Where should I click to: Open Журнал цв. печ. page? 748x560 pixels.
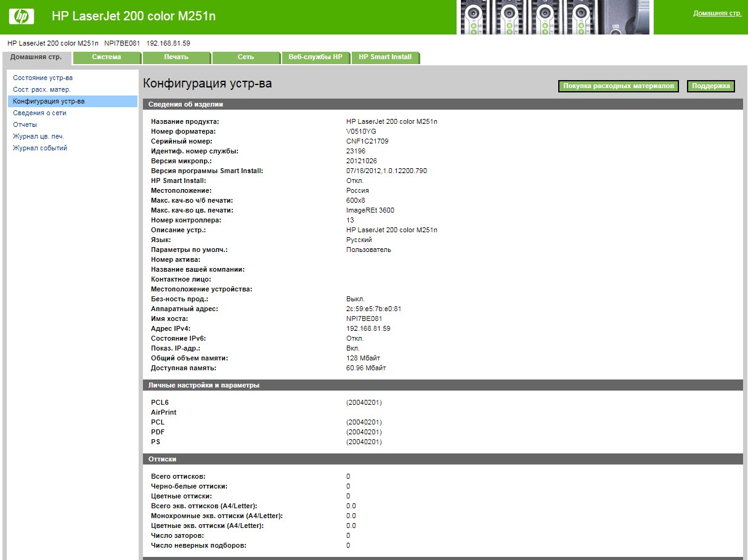tap(38, 136)
